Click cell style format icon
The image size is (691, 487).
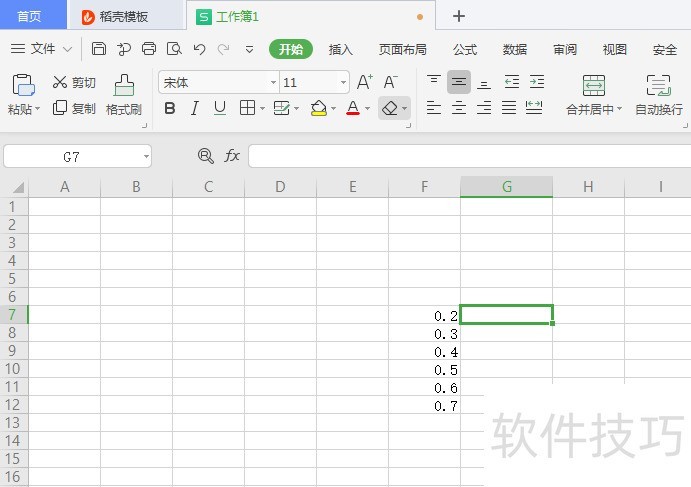point(282,108)
